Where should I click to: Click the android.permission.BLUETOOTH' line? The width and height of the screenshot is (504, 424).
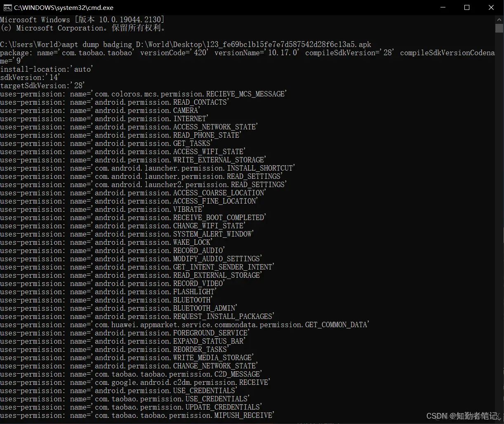106,300
